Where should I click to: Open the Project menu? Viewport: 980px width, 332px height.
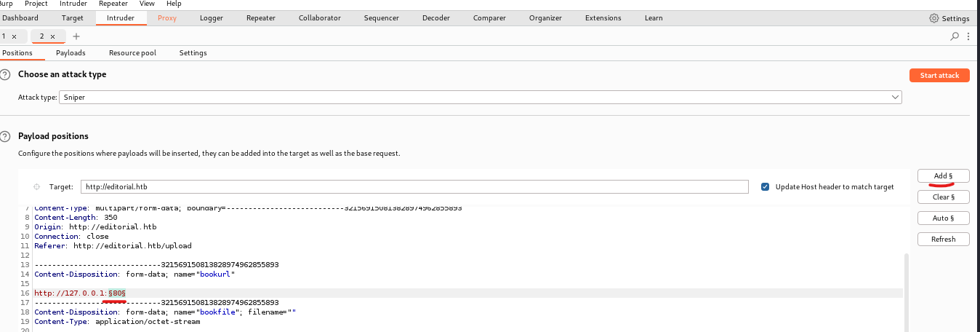(36, 4)
